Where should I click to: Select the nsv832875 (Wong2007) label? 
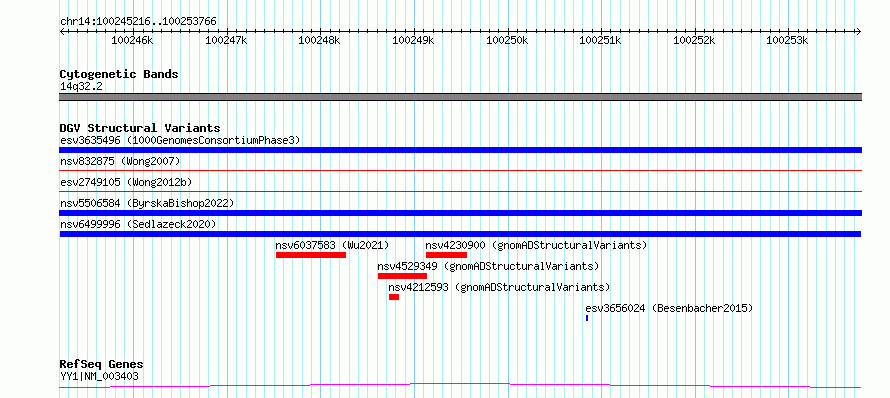click(120, 161)
